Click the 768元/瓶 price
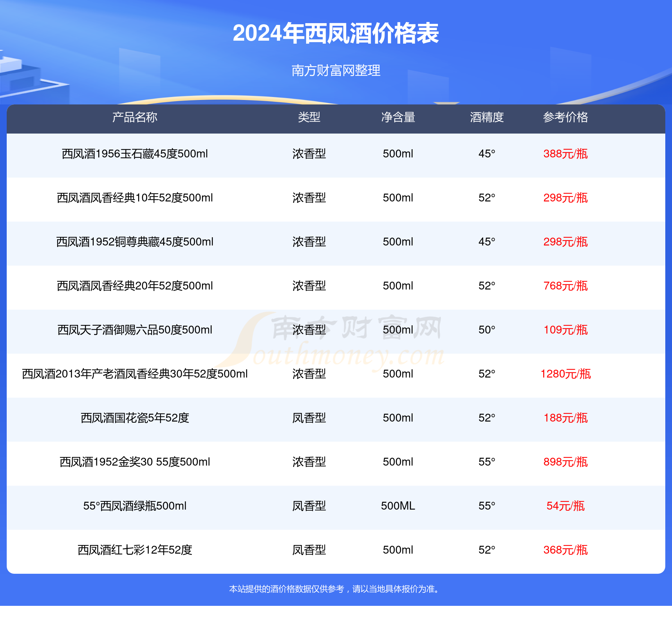The height and width of the screenshot is (623, 672). pyautogui.click(x=566, y=286)
